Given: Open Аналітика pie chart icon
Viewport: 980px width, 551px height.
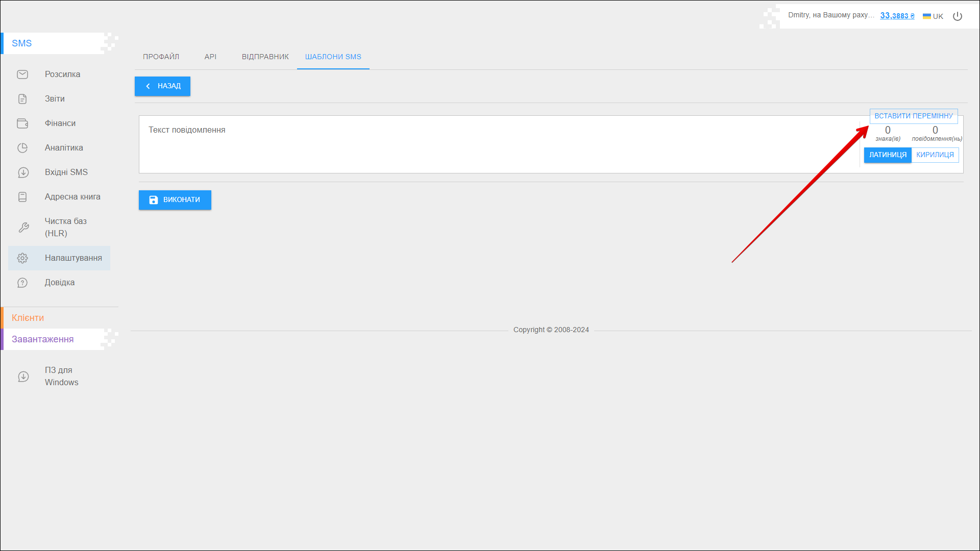Looking at the screenshot, I should coord(22,148).
